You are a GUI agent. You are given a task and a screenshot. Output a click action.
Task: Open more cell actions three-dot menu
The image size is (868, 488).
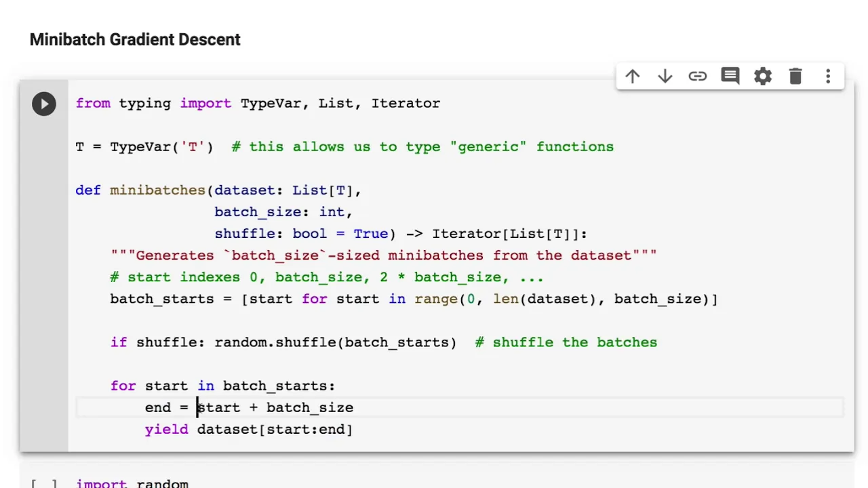click(828, 76)
